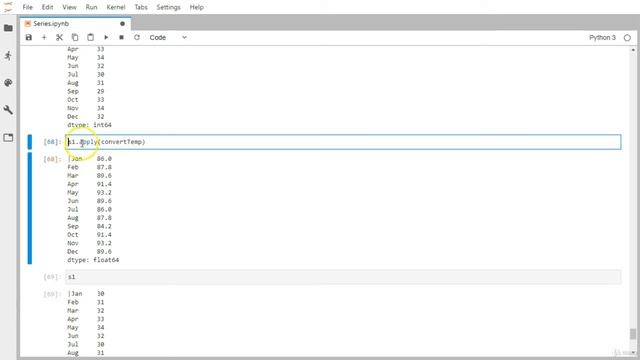Image resolution: width=640 pixels, height=360 pixels.
Task: Save the notebook with the disk icon
Action: click(29, 38)
